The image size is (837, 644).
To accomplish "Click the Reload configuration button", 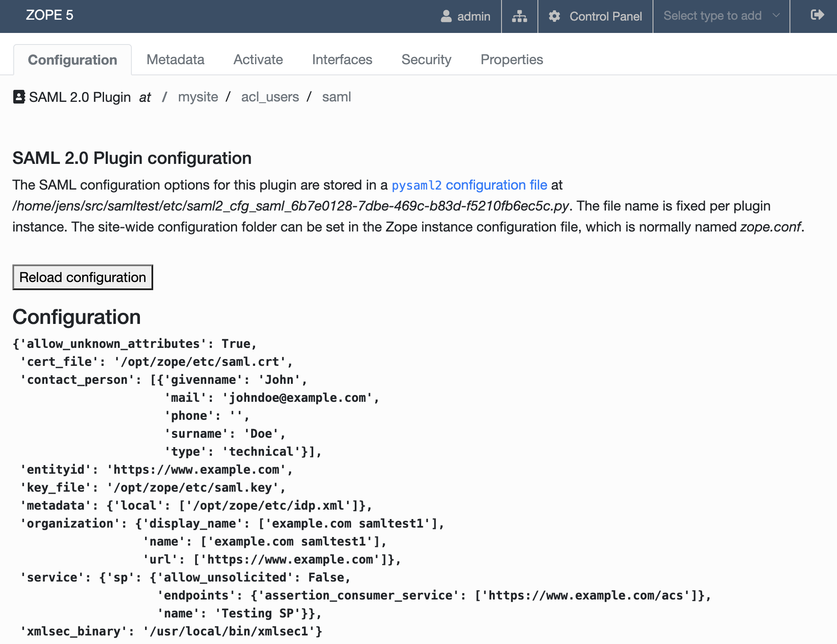I will (x=83, y=277).
